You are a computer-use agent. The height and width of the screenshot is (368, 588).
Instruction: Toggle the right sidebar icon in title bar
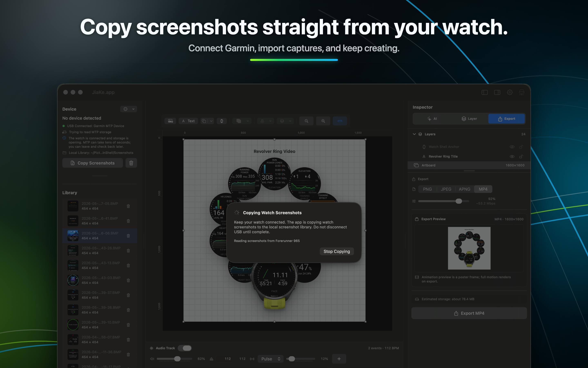pos(497,92)
